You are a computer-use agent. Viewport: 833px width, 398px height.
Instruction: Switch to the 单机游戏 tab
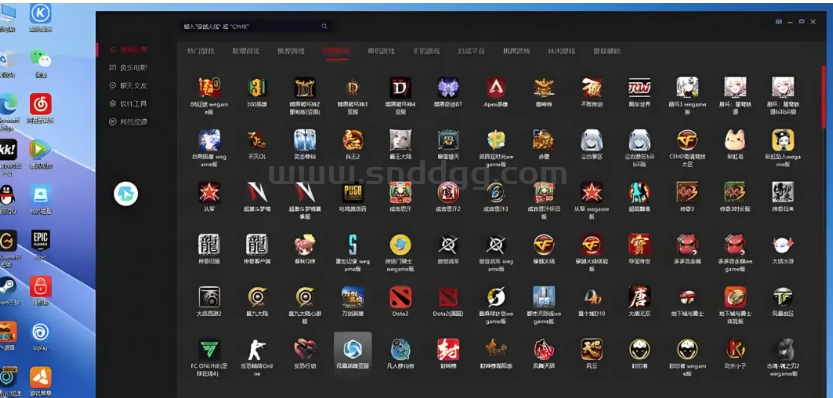pyautogui.click(x=381, y=51)
